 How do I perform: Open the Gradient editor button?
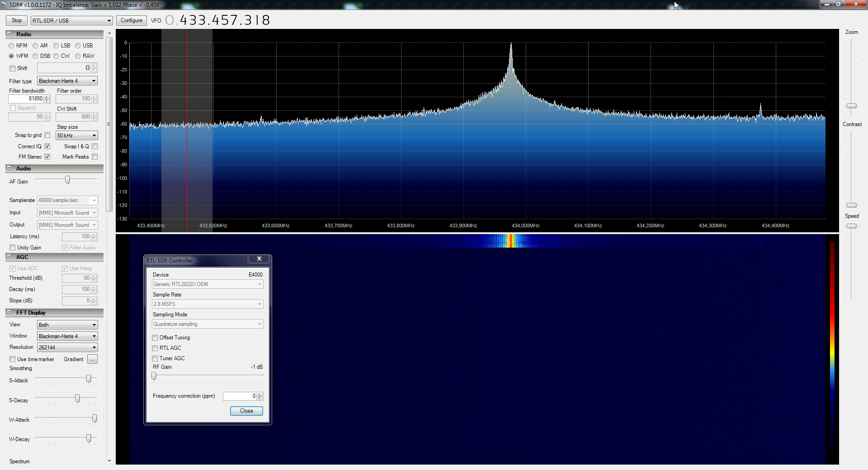92,359
